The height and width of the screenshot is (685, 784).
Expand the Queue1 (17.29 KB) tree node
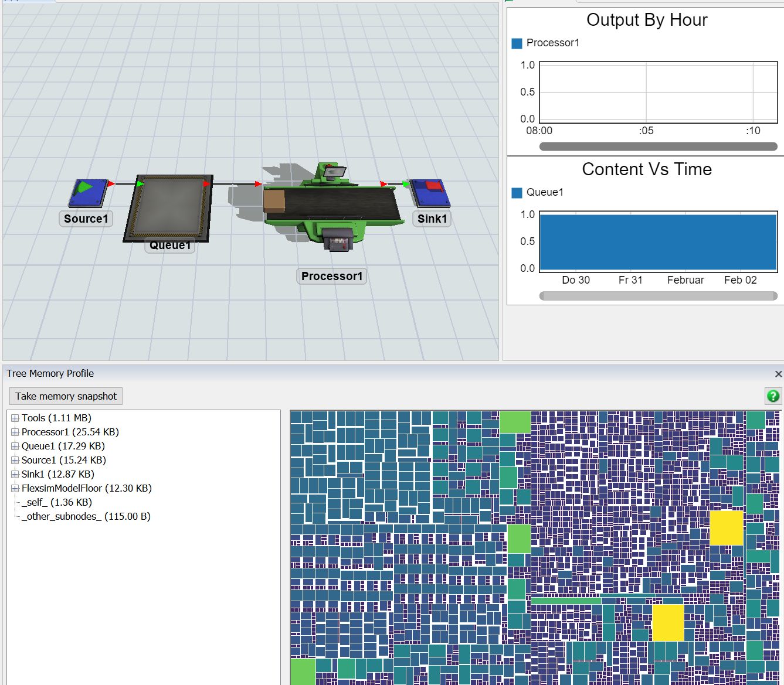click(x=15, y=447)
